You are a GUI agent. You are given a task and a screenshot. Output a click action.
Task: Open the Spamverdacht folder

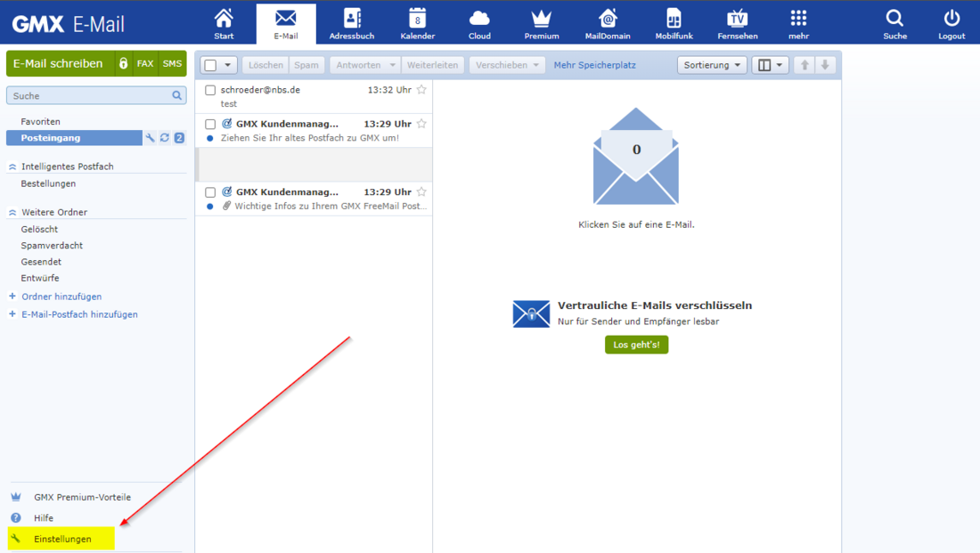[52, 246]
